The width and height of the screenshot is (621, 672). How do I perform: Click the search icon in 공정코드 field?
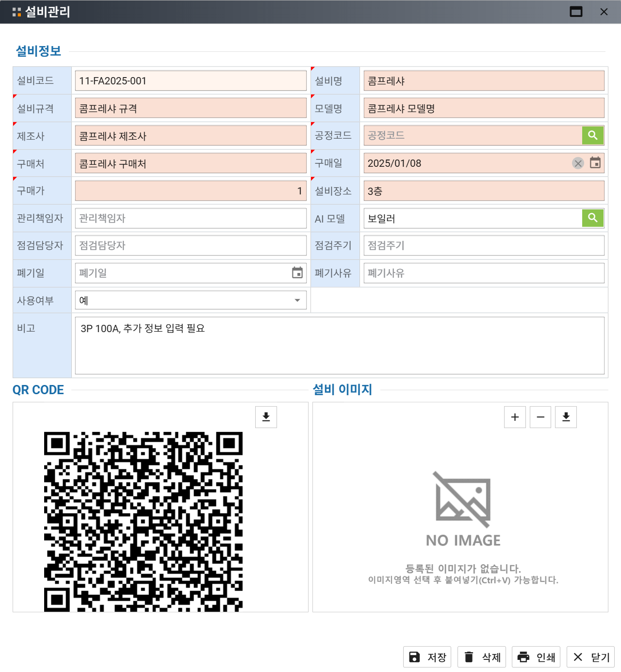pos(593,135)
